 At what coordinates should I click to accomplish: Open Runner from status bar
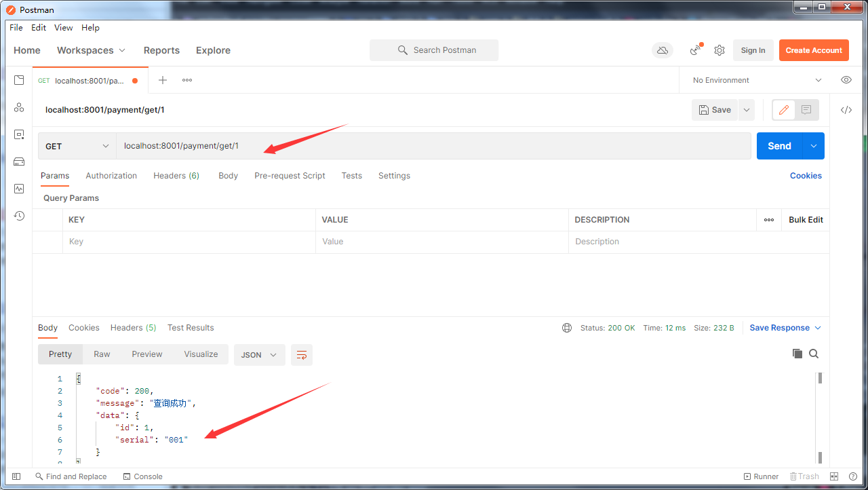[762, 476]
